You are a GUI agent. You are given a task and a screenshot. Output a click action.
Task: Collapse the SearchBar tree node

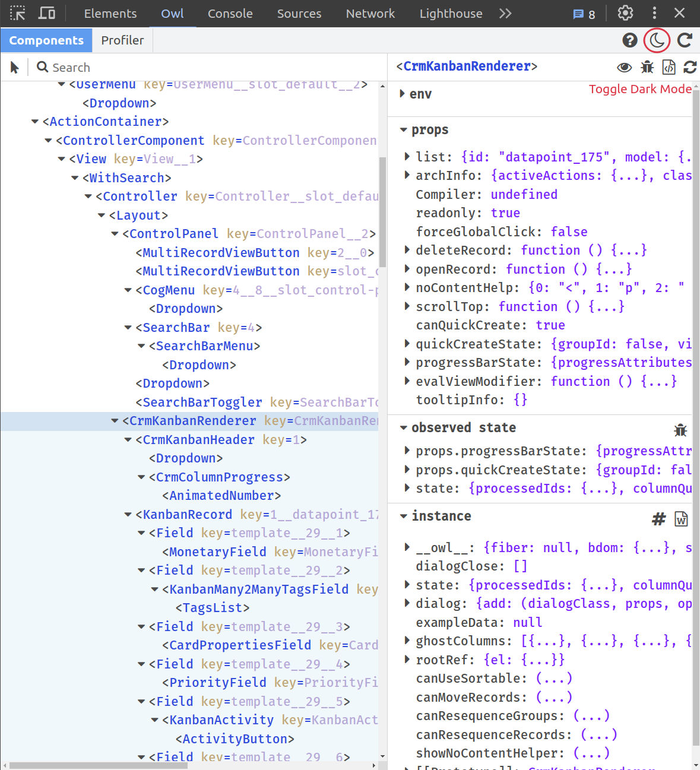[128, 328]
